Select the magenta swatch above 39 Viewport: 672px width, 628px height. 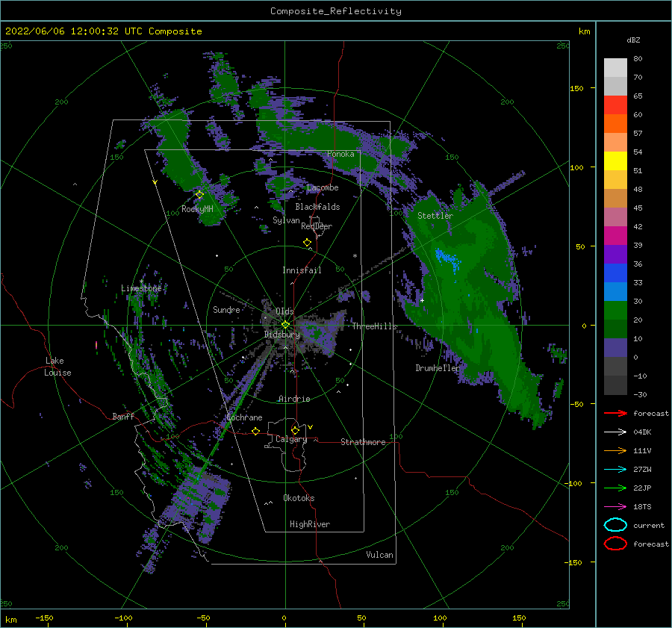click(x=615, y=235)
